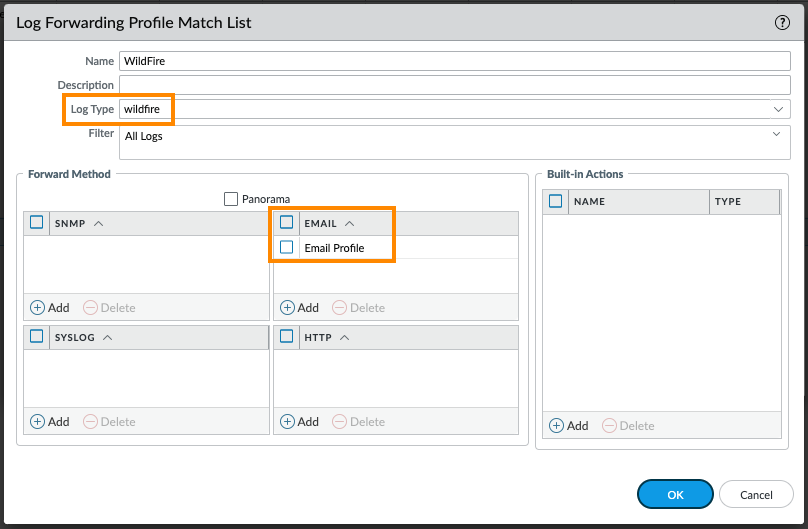Screen dimensions: 808x529
Task: Click Add plus icon under Syslog
Action: click(38, 422)
